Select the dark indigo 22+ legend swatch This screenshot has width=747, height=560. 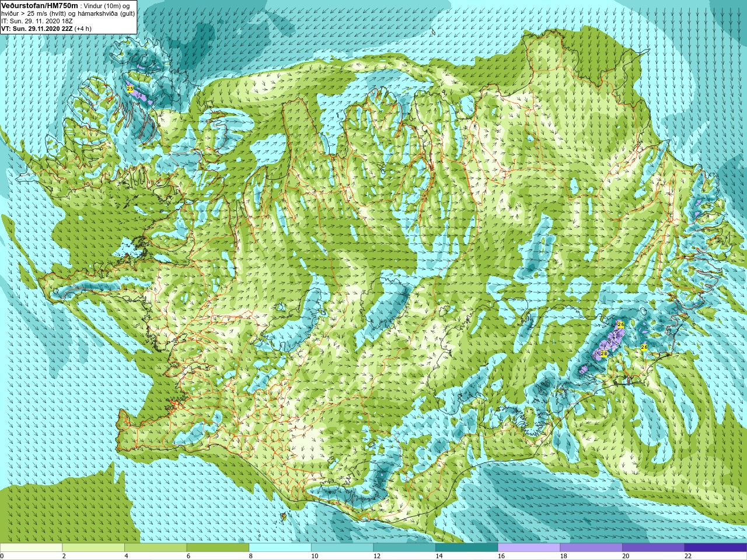[x=715, y=548]
